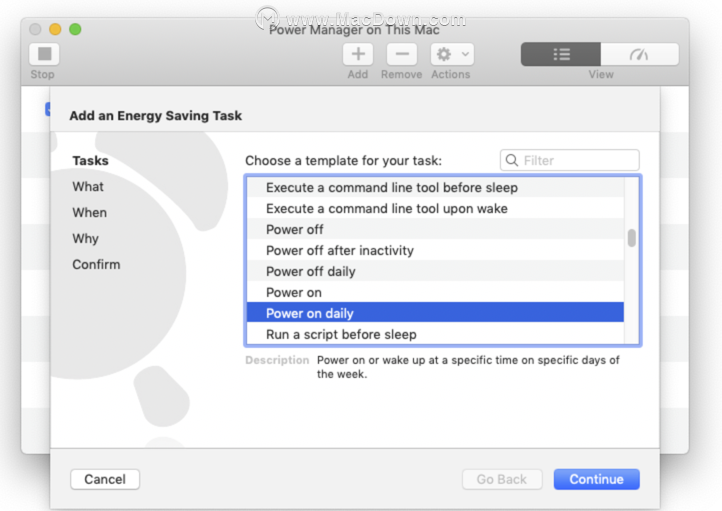722x511 pixels.
Task: Select Run a script before sleep
Action: point(435,334)
